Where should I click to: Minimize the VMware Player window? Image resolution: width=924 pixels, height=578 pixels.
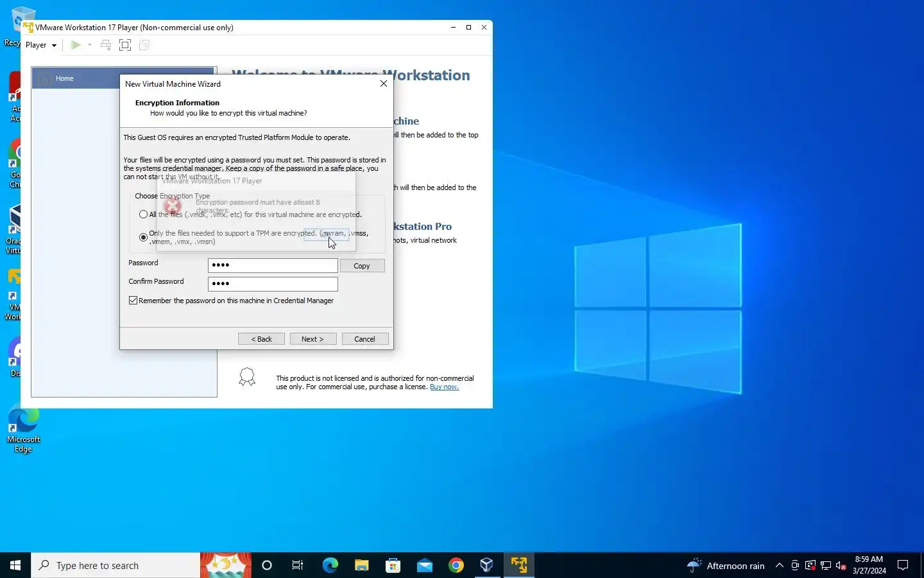click(453, 28)
